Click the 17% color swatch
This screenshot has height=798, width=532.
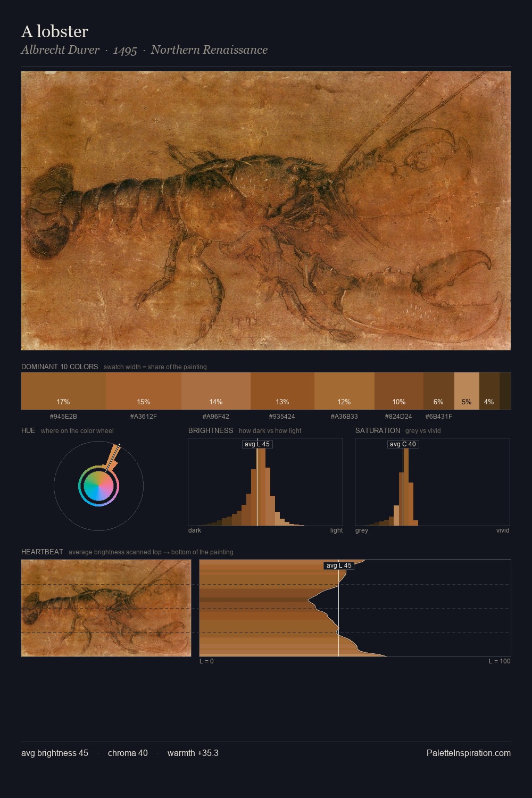click(x=63, y=391)
